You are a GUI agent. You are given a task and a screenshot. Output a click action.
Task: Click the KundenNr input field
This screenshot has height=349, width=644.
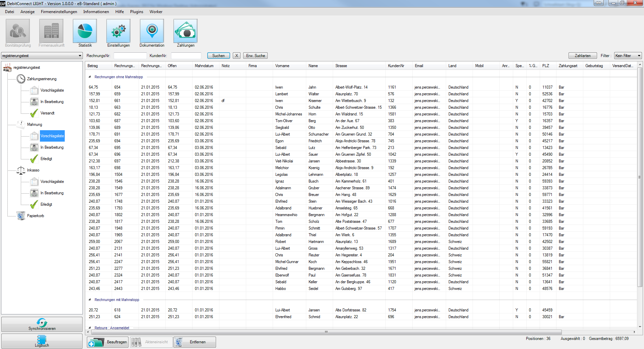[186, 56]
